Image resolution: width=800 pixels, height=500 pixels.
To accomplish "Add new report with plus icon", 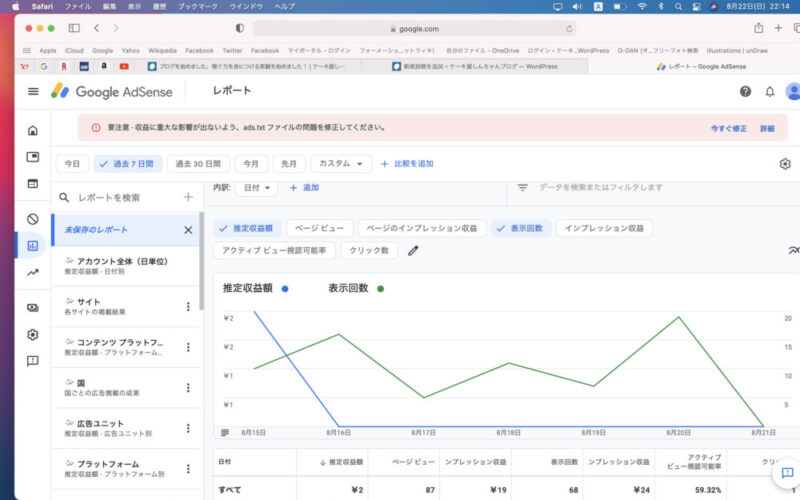I will [x=187, y=197].
